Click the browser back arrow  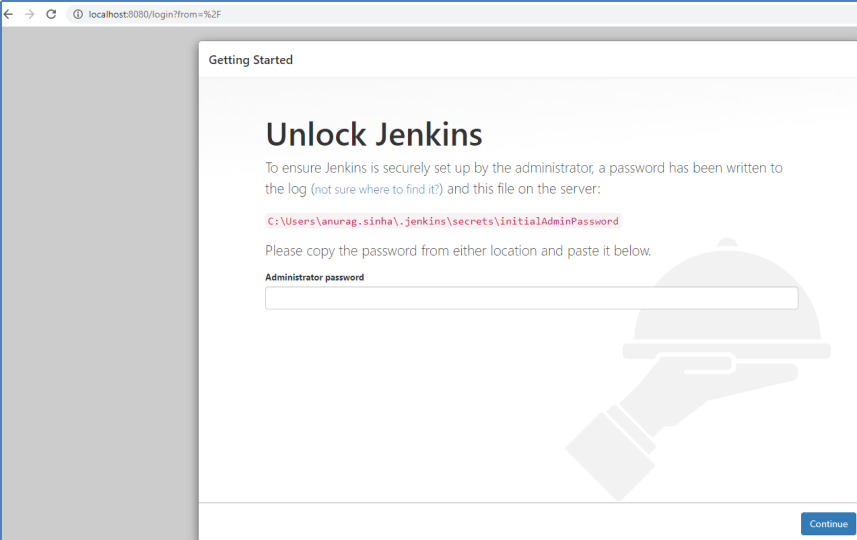tap(9, 14)
